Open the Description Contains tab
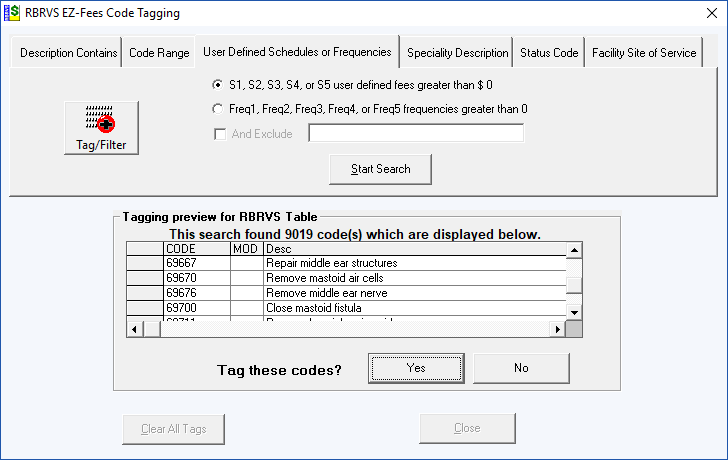 (68, 53)
